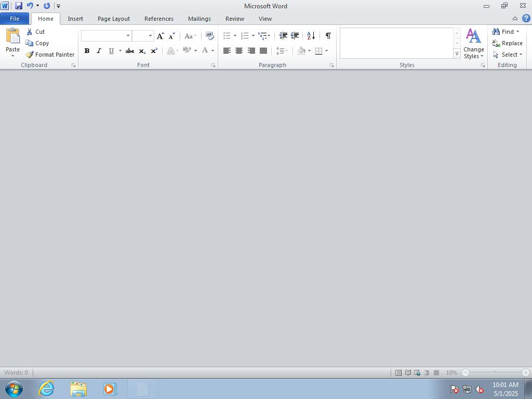Click the Copy icon
532x399 pixels.
point(30,43)
